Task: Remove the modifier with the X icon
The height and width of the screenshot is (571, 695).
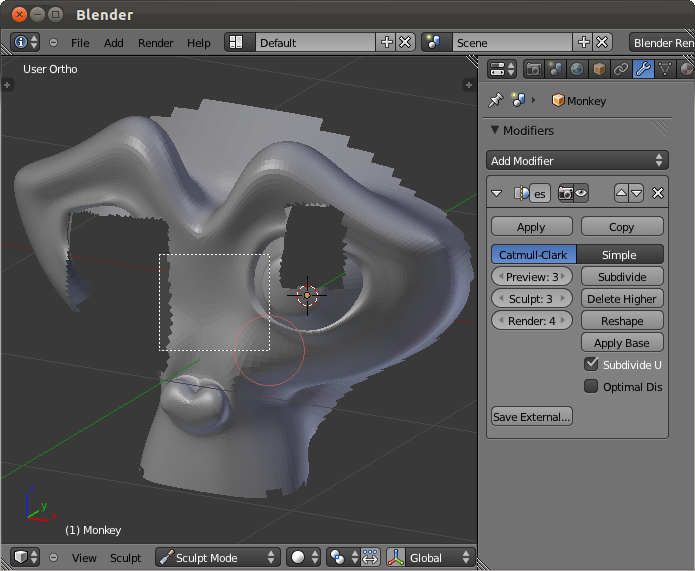Action: click(658, 193)
